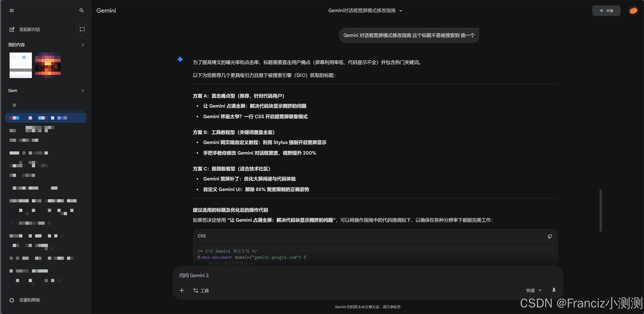Image resolution: width=644 pixels, height=314 pixels.
Task: Open the white document thumbnail
Action: (x=21, y=65)
